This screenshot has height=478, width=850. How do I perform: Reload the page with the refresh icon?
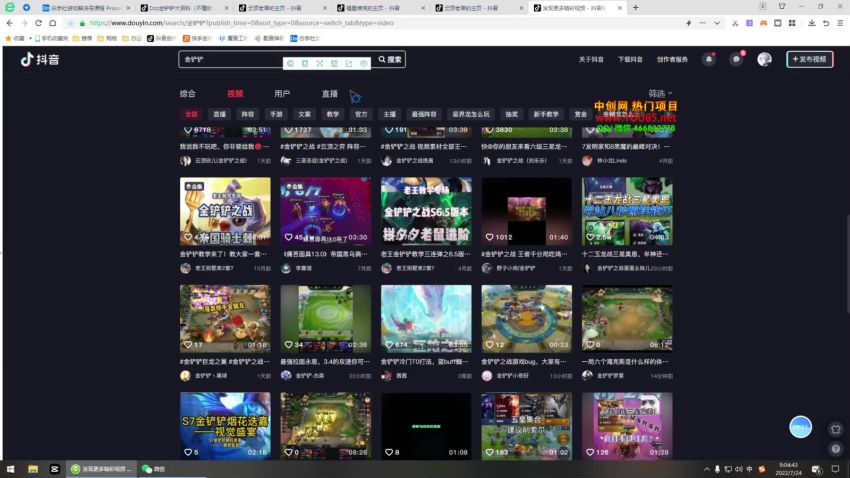point(38,23)
